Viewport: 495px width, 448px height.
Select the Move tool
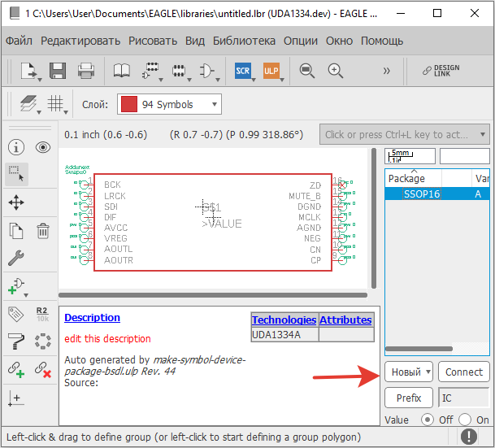coord(16,202)
